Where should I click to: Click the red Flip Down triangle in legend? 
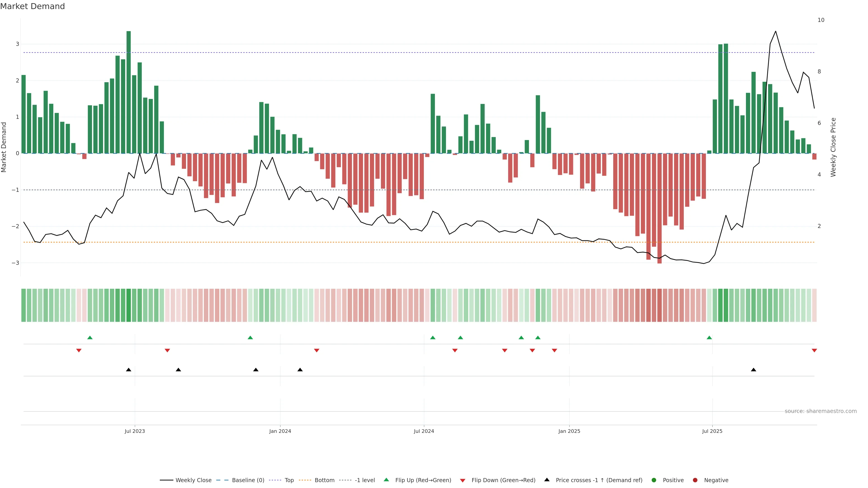[463, 480]
